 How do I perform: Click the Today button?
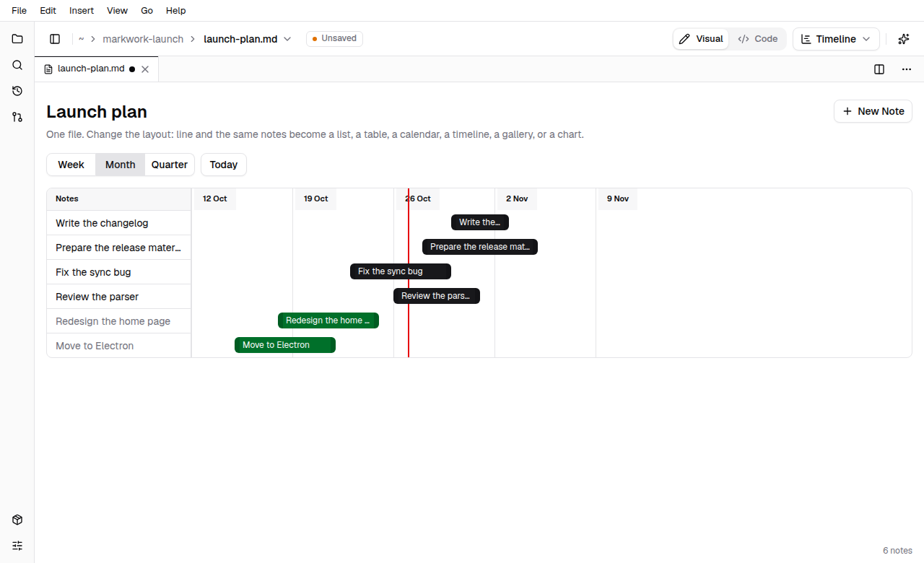[x=224, y=165]
